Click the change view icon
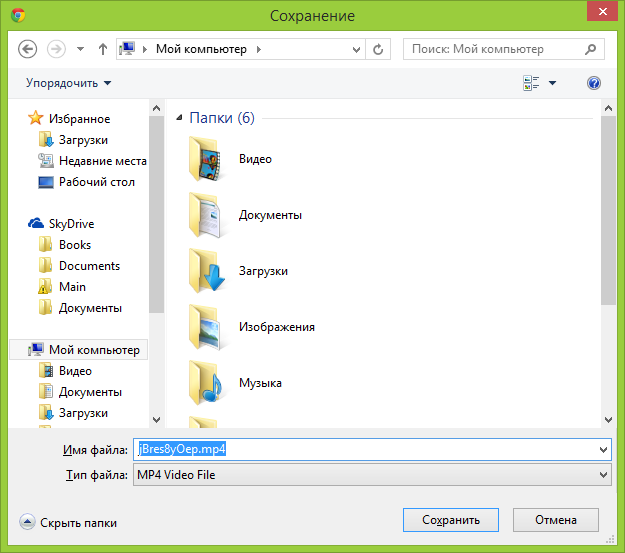Screen dimensions: 625x553 click(x=531, y=83)
